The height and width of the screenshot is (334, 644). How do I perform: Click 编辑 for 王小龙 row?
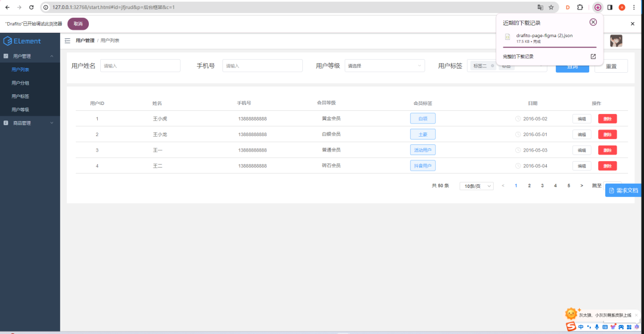coord(582,134)
